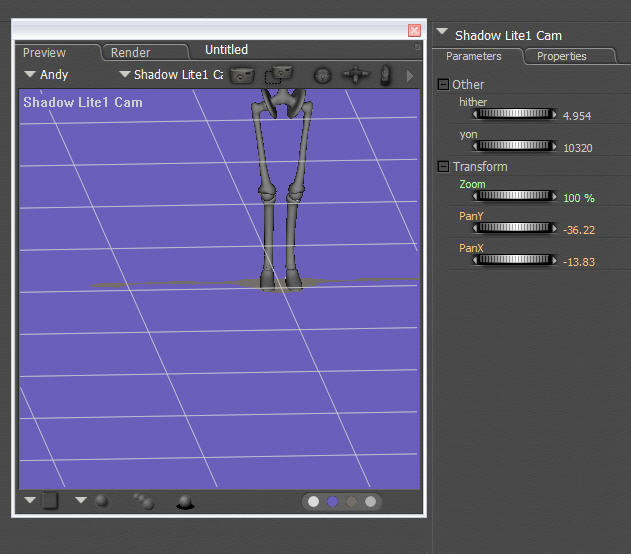631x554 pixels.
Task: Click the Zoom parameter dial
Action: (515, 197)
